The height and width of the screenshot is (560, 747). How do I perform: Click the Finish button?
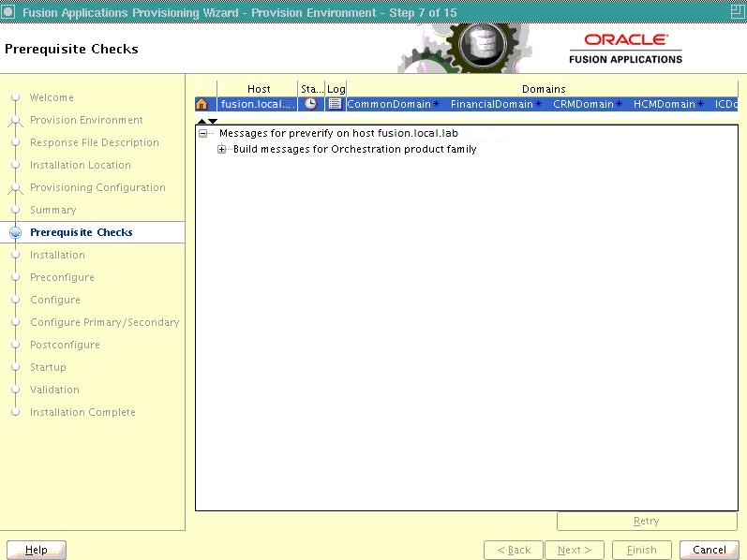[x=642, y=550]
